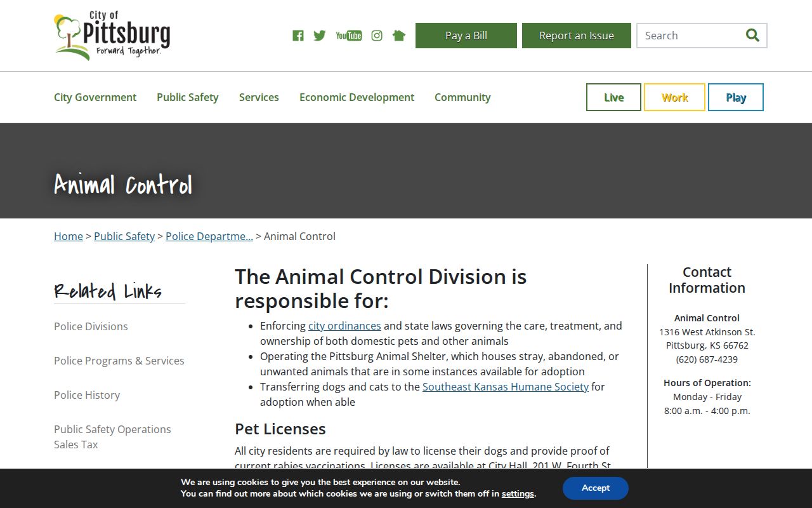Open cookie settings link
This screenshot has width=812, height=508.
[518, 494]
